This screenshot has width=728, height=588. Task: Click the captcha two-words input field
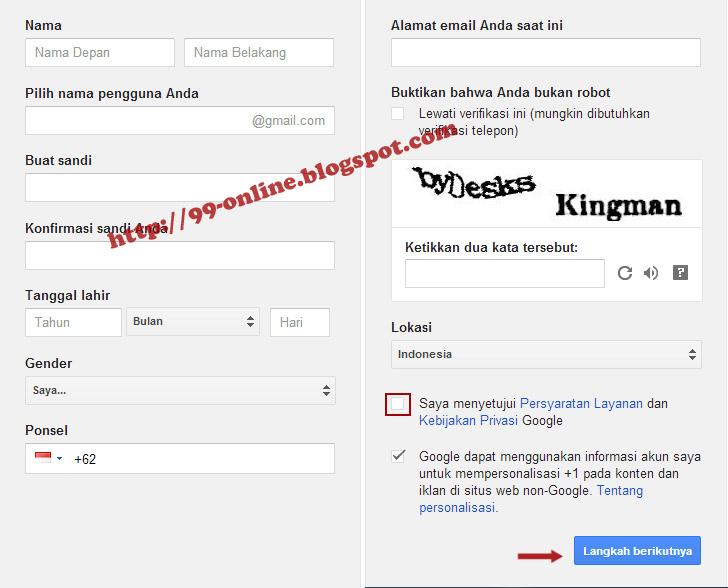[505, 274]
